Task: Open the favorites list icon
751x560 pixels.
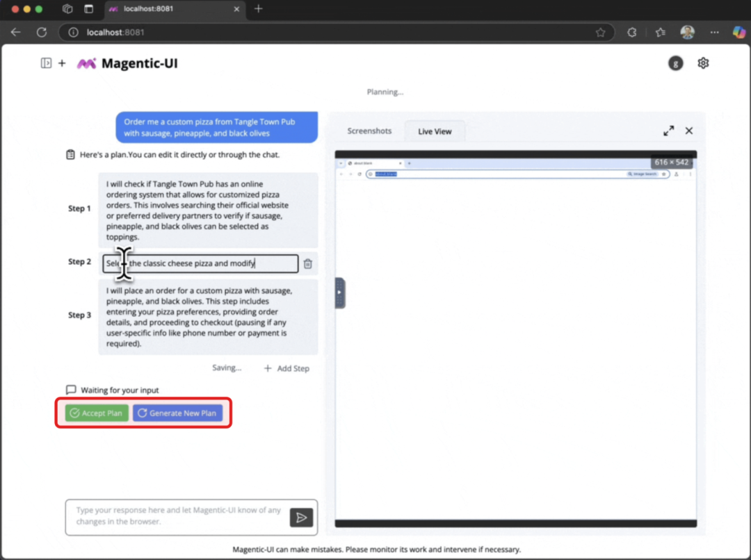Action: point(661,32)
